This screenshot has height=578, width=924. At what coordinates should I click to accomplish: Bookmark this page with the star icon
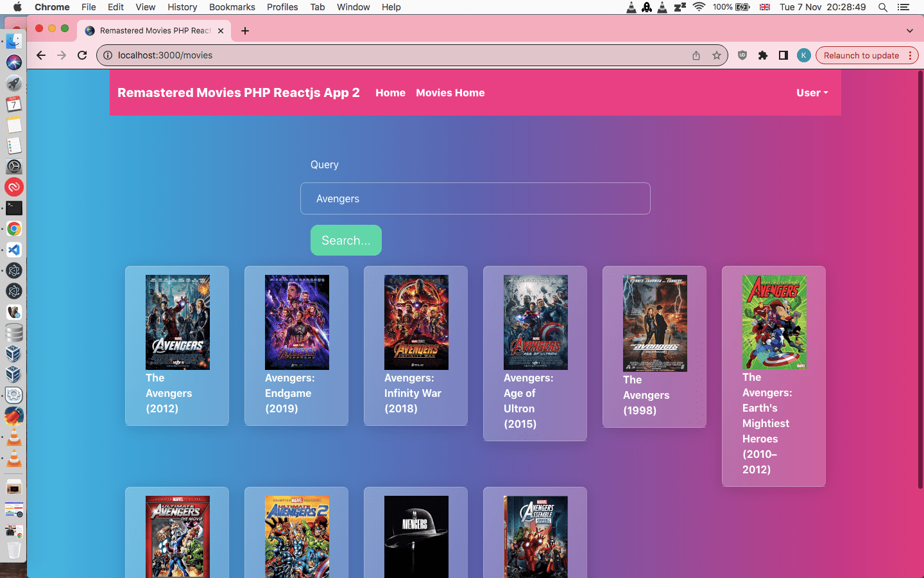point(717,55)
